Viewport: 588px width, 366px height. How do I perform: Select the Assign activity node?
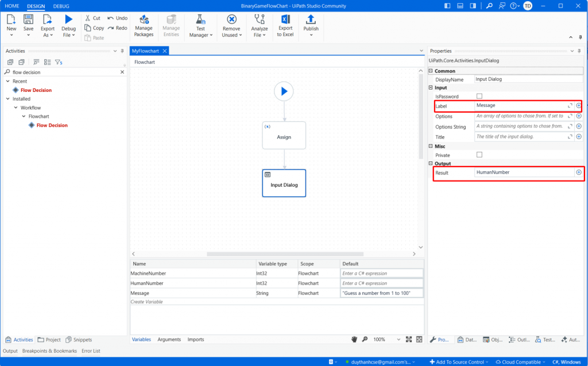point(284,135)
